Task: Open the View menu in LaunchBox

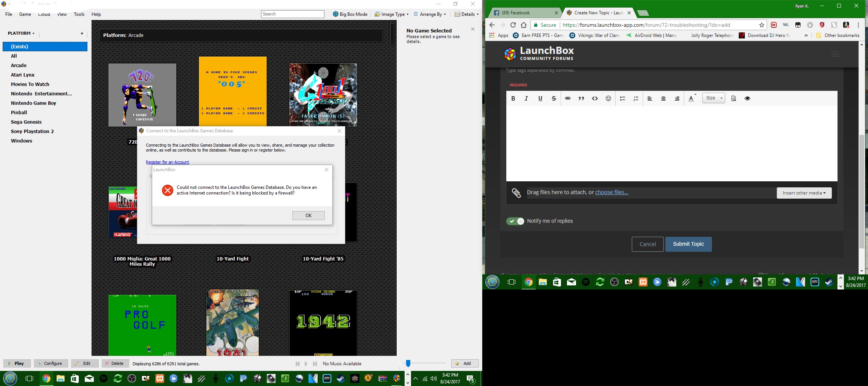Action: [62, 14]
